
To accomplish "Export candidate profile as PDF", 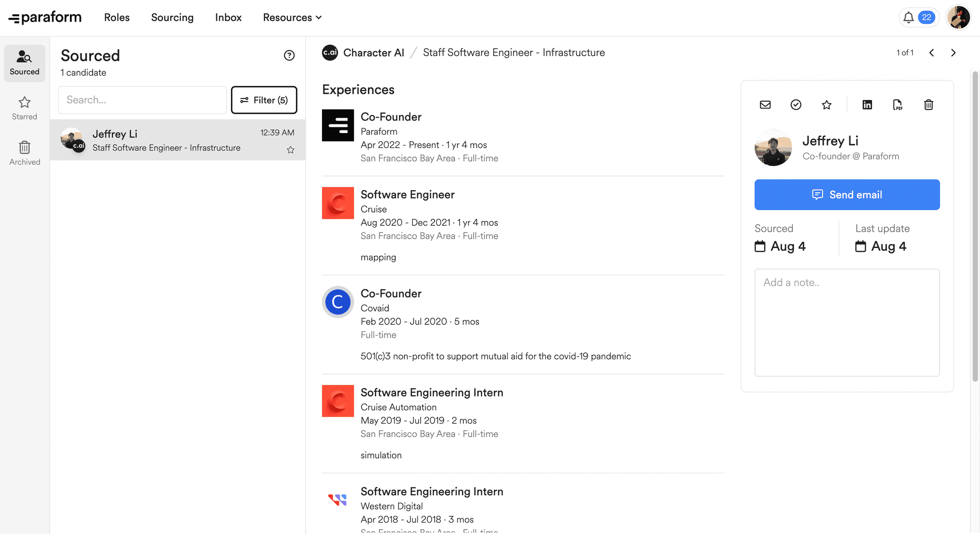I will coord(898,105).
